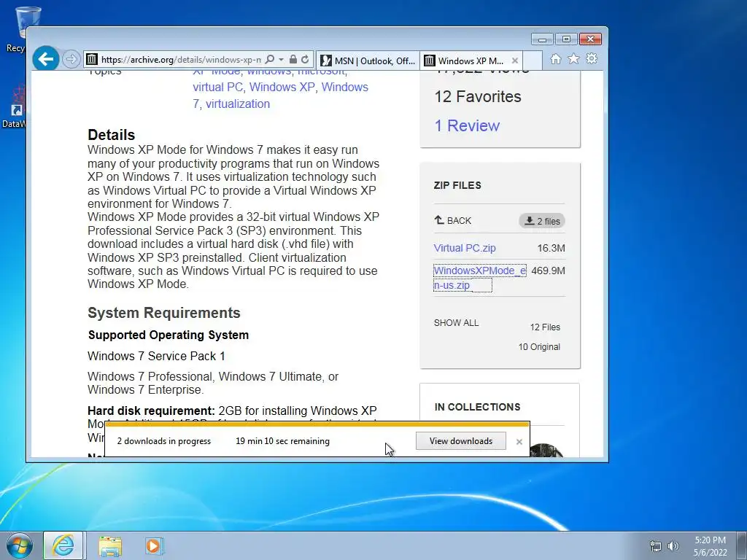Go back with the browser Back arrow
747x560 pixels.
(46, 59)
